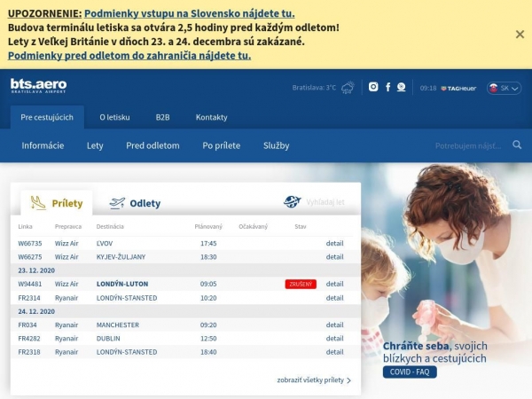The height and width of the screenshot is (399, 532).
Task: Open the Kontakty tab
Action: pos(211,117)
